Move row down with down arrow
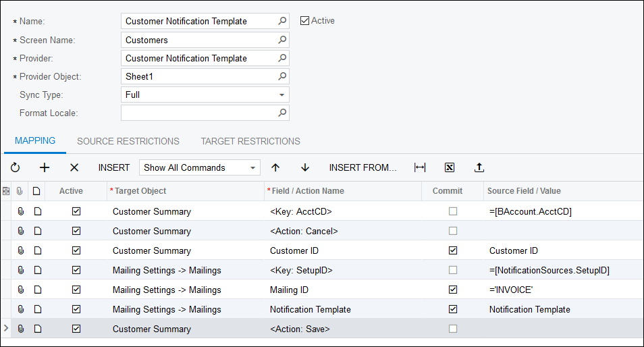The image size is (644, 347). (x=305, y=167)
